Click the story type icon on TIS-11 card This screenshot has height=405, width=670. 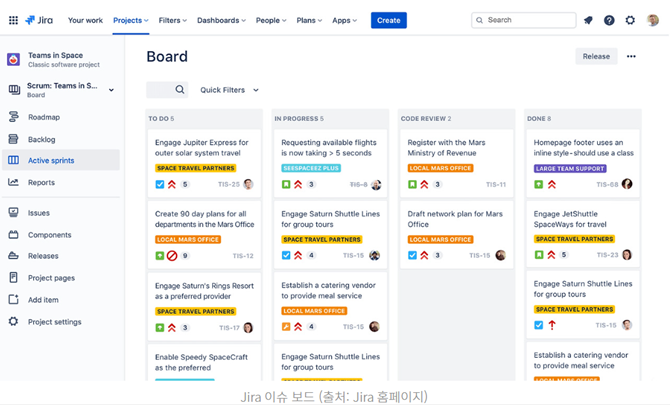point(412,185)
